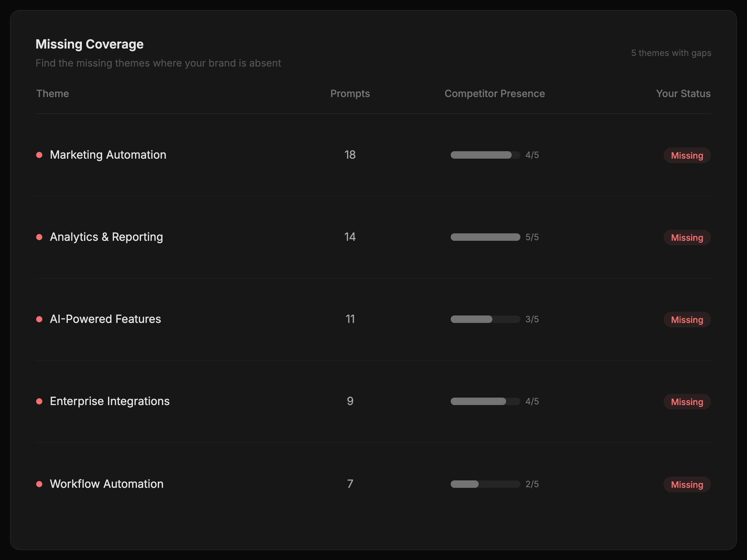
Task: Open the Enterprise Integrations theme
Action: pos(110,401)
